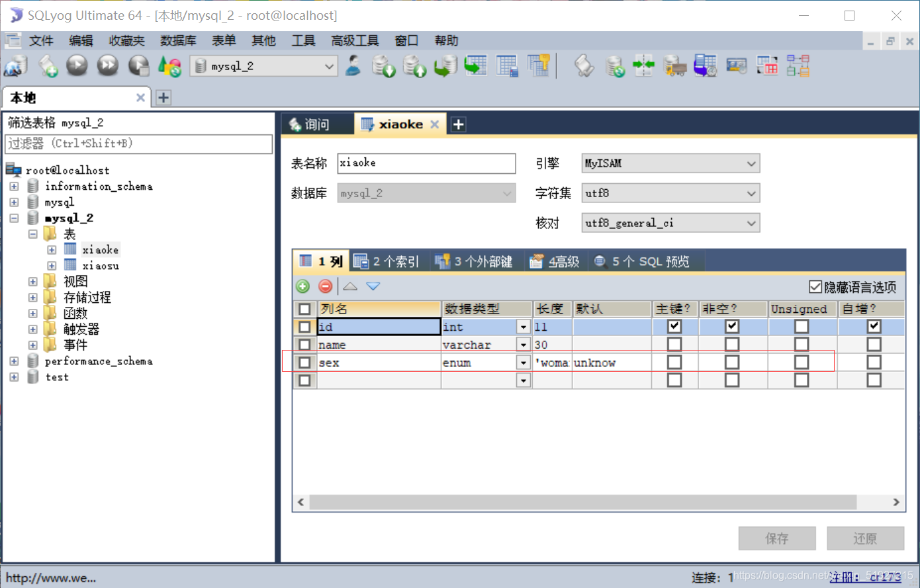Click the move column down arrow
This screenshot has height=588, width=920.
pos(373,286)
